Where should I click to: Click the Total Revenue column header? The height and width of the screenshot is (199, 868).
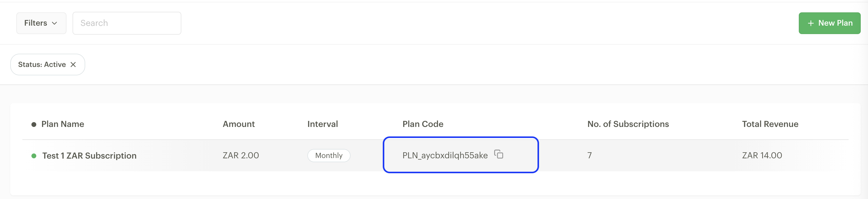[770, 124]
